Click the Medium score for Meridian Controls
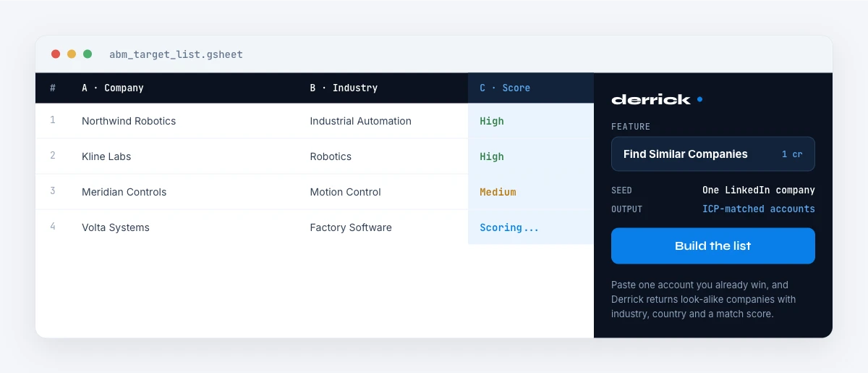The image size is (868, 373). (x=498, y=192)
